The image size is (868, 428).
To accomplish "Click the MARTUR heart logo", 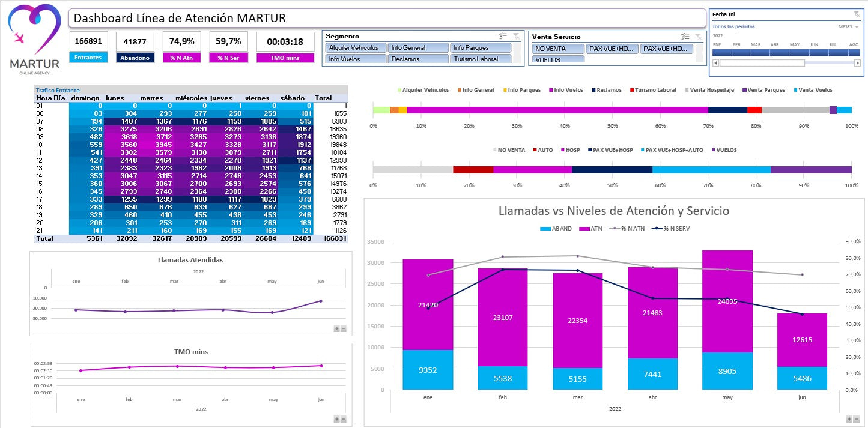I will click(x=34, y=28).
